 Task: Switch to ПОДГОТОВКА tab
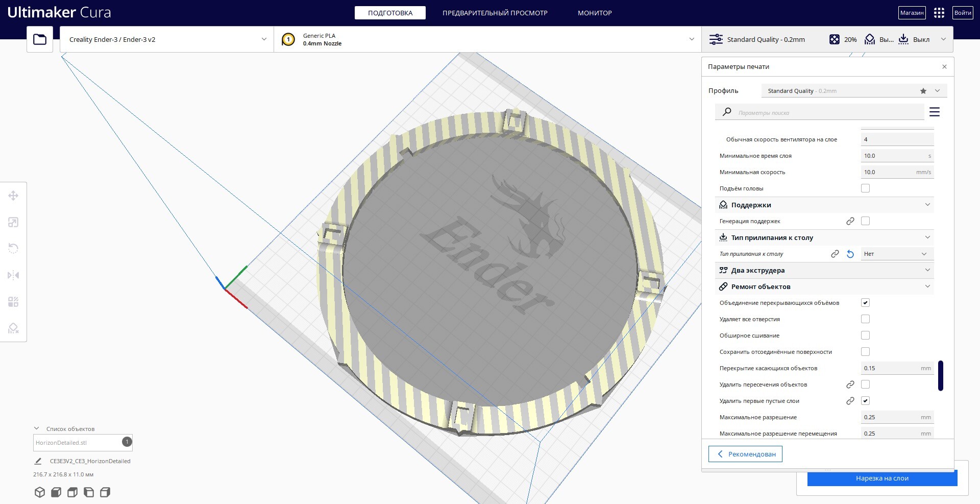point(390,13)
